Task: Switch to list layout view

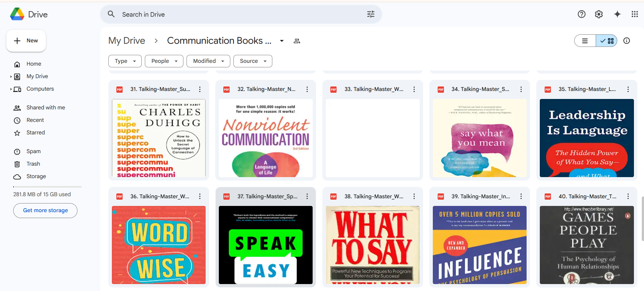Action: [585, 41]
